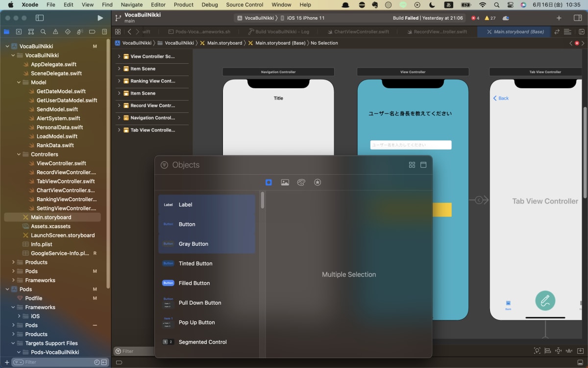The width and height of the screenshot is (588, 368).
Task: Open the related items grid menu
Action: click(118, 31)
